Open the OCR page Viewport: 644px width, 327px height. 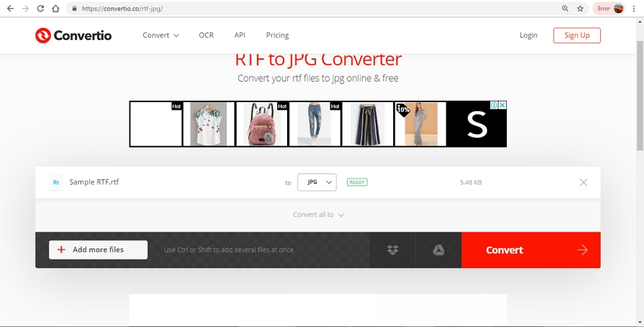[206, 36]
